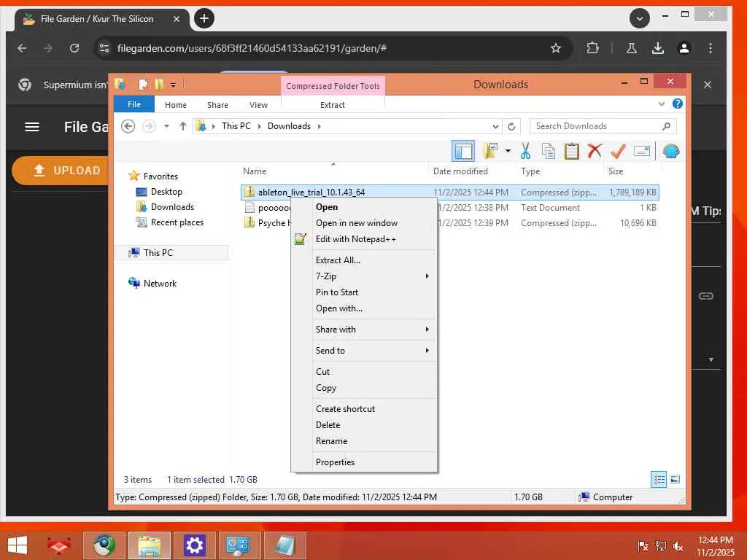Toggle the navigation pane layout button
747x560 pixels.
pos(463,152)
